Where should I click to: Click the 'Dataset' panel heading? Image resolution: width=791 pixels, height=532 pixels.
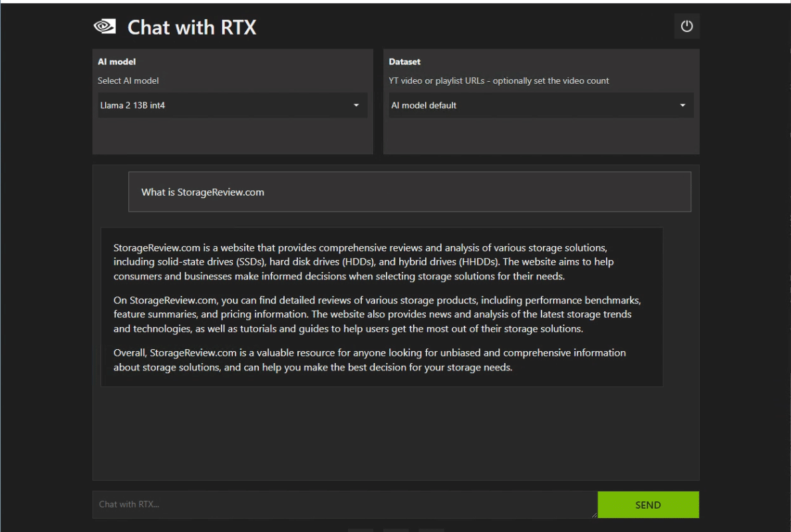pyautogui.click(x=404, y=62)
